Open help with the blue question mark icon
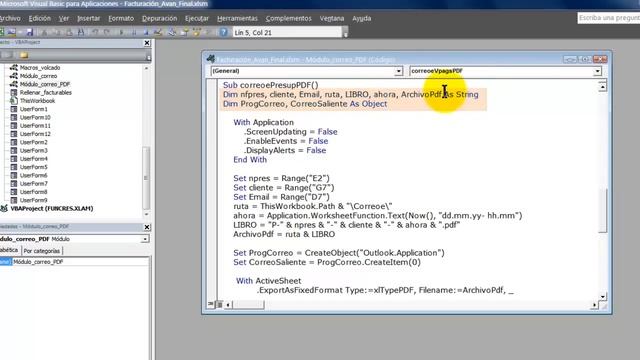Image resolution: width=640 pixels, height=360 pixels. pyautogui.click(x=223, y=32)
